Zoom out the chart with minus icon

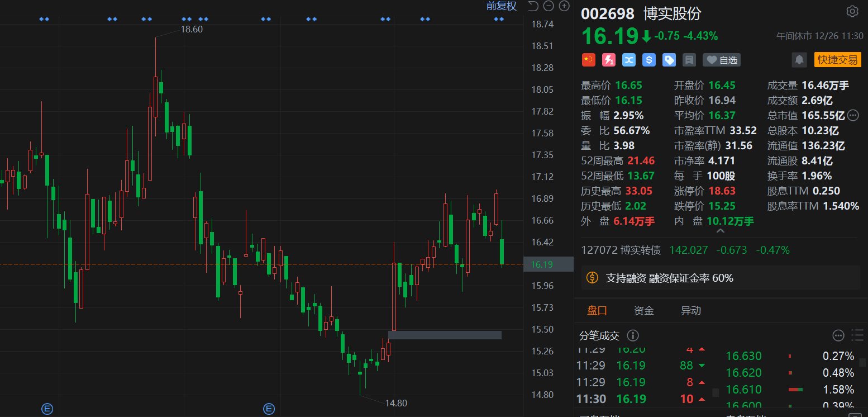click(x=549, y=6)
